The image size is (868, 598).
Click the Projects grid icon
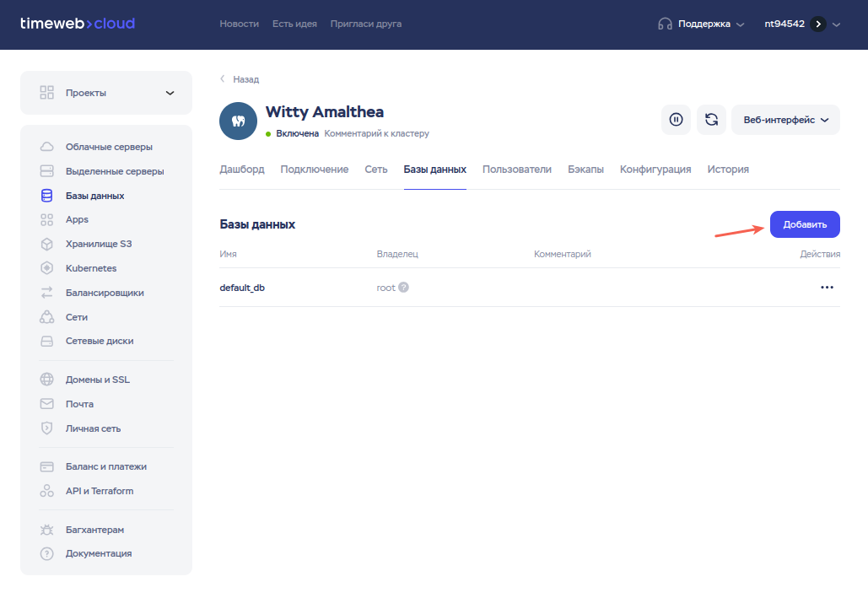click(x=47, y=93)
